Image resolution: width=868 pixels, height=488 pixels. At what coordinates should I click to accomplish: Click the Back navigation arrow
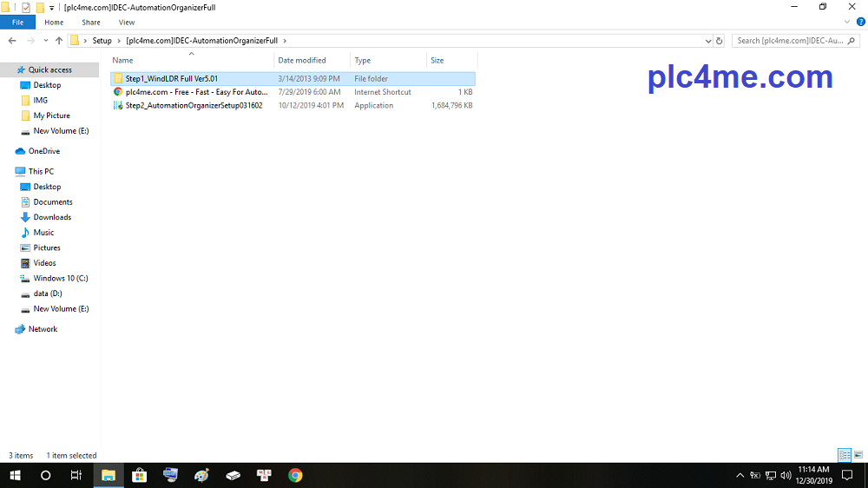12,41
